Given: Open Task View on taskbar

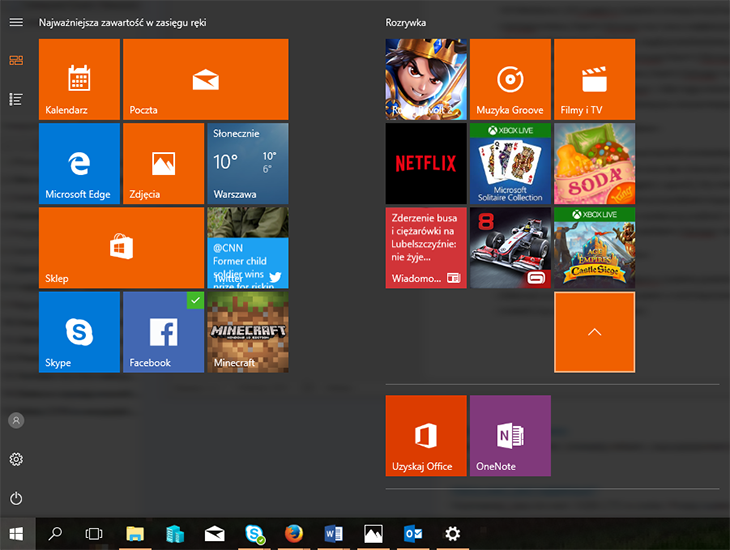Looking at the screenshot, I should point(94,534).
